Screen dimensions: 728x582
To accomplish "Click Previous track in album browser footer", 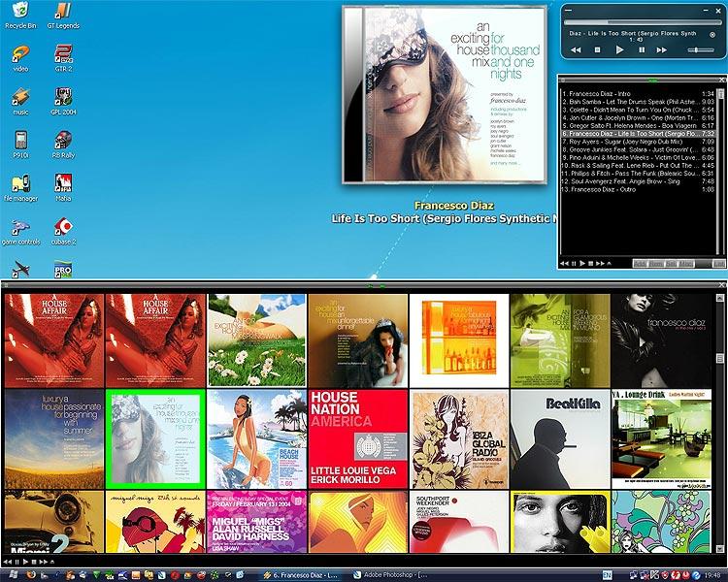I will click(x=8, y=562).
